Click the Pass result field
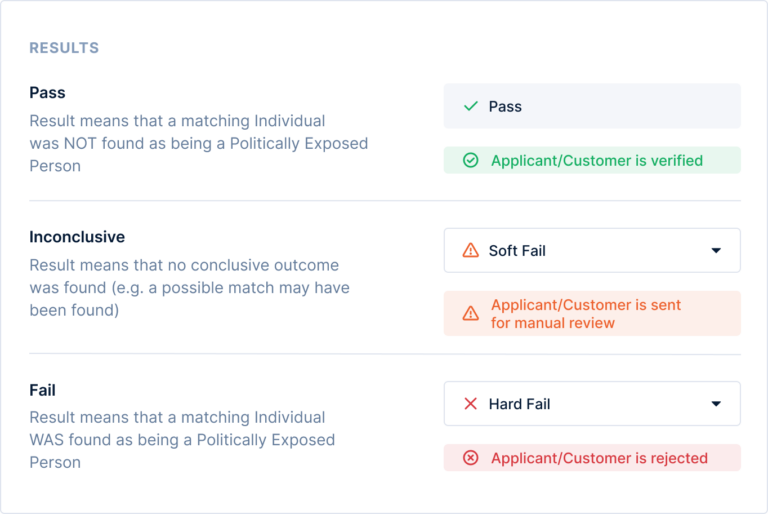Image resolution: width=768 pixels, height=514 pixels. (x=592, y=106)
